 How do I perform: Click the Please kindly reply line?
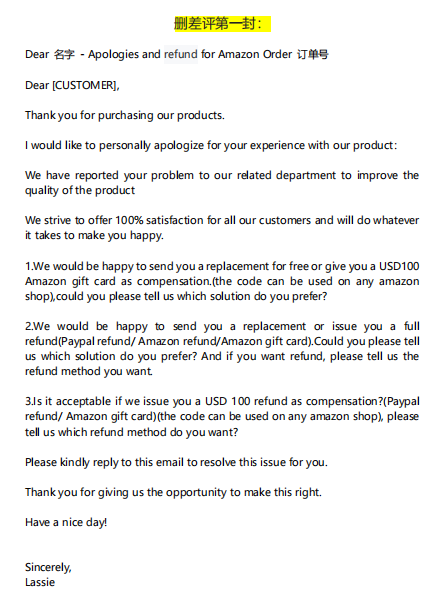(176, 462)
